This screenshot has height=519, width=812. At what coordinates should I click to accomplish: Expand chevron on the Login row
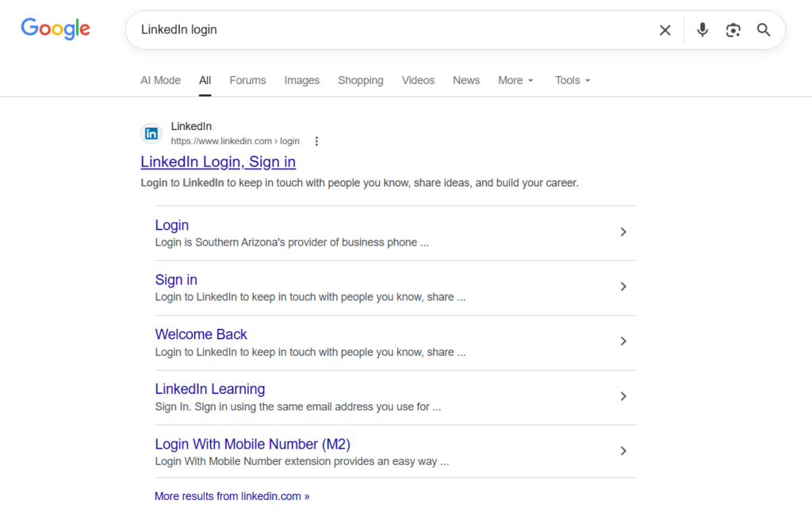(x=623, y=232)
